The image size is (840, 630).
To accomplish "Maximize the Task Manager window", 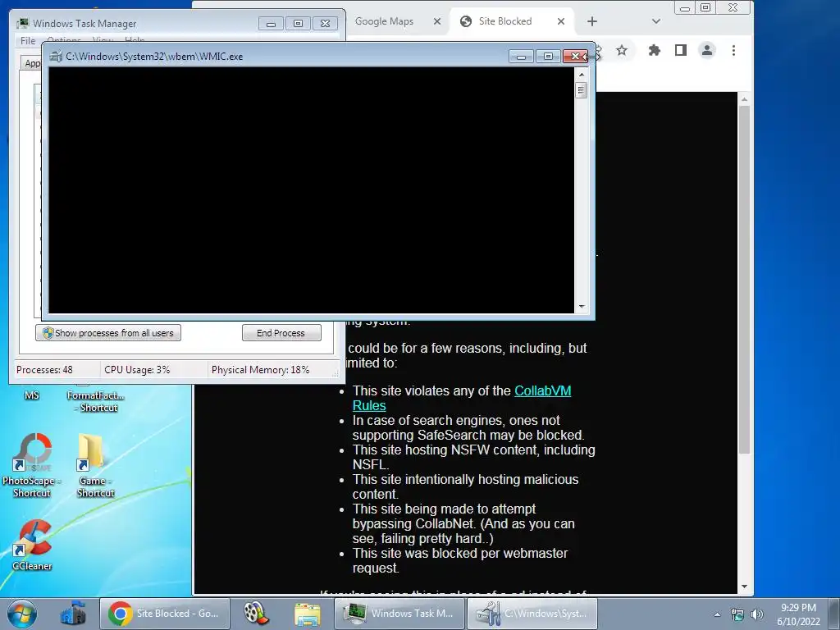I will pos(298,24).
